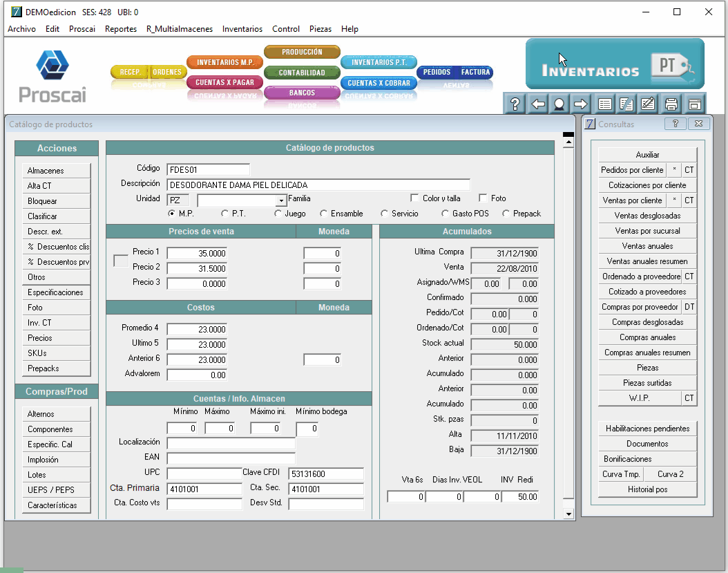This screenshot has height=573, width=728.
Task: Open the FACTURA module pill
Action: click(x=475, y=72)
